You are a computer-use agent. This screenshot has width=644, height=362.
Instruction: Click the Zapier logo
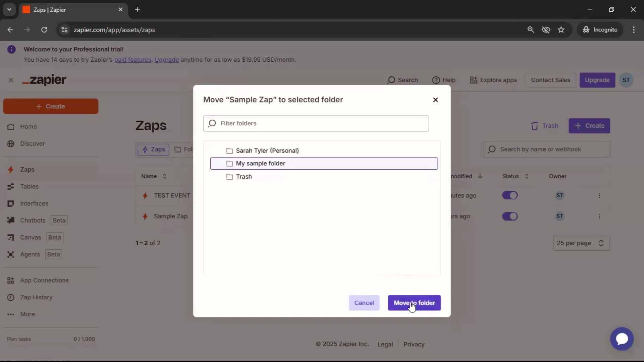coord(44,80)
